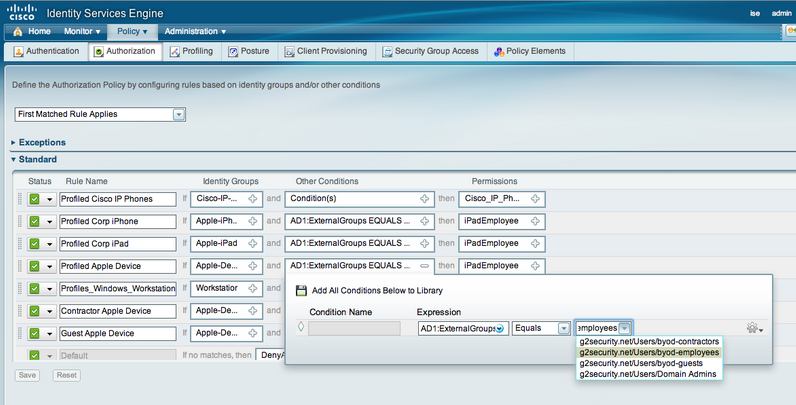Toggle status check of Profiled Corp iPhone
The image size is (796, 405).
click(35, 221)
